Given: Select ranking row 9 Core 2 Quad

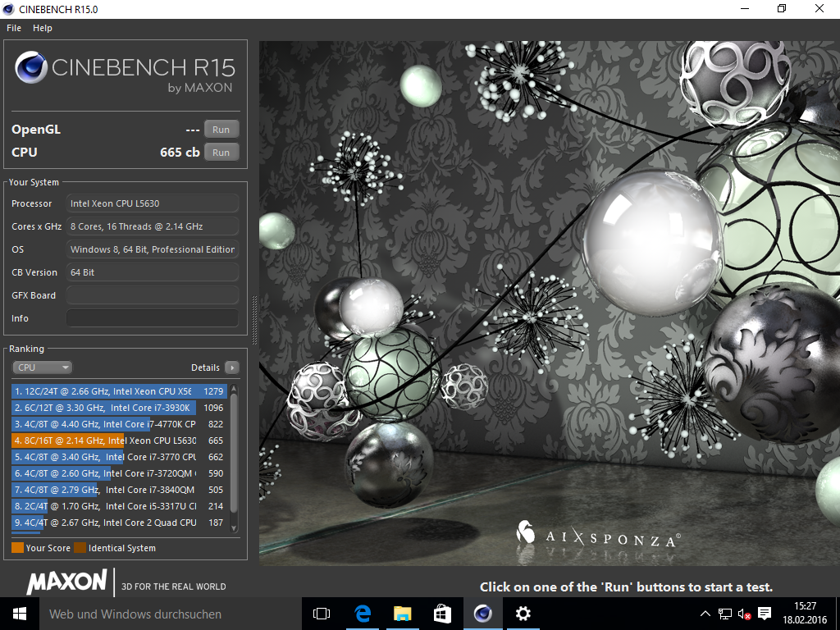Looking at the screenshot, I should [x=120, y=523].
